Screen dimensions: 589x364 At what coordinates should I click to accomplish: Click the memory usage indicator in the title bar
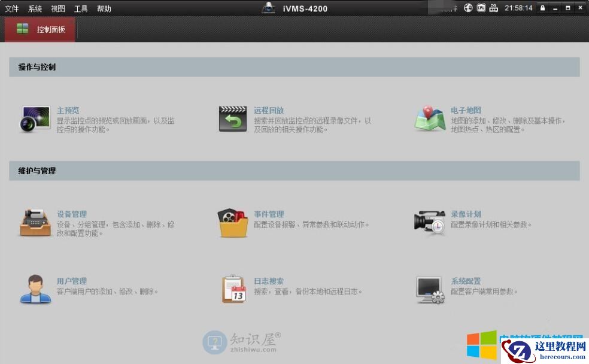(494, 8)
